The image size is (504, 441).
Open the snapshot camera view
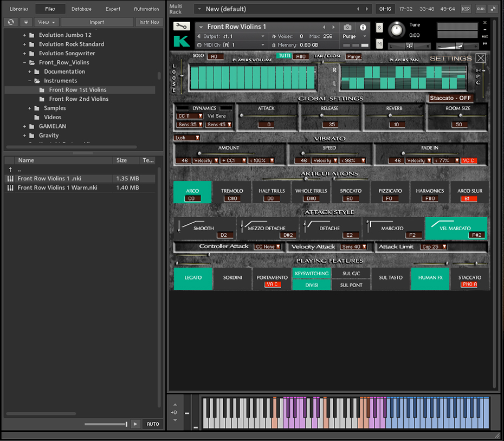click(347, 27)
